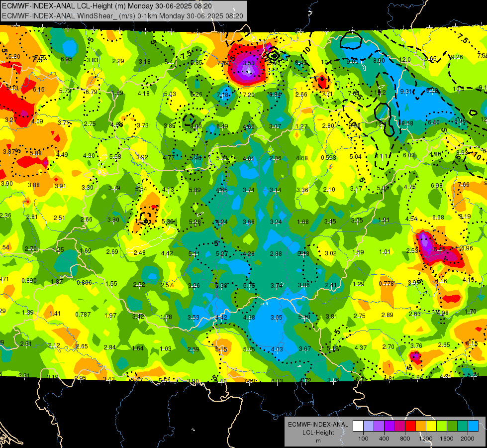Click the legend tick label 800
The width and height of the screenshot is (487, 448).
pyautogui.click(x=405, y=439)
